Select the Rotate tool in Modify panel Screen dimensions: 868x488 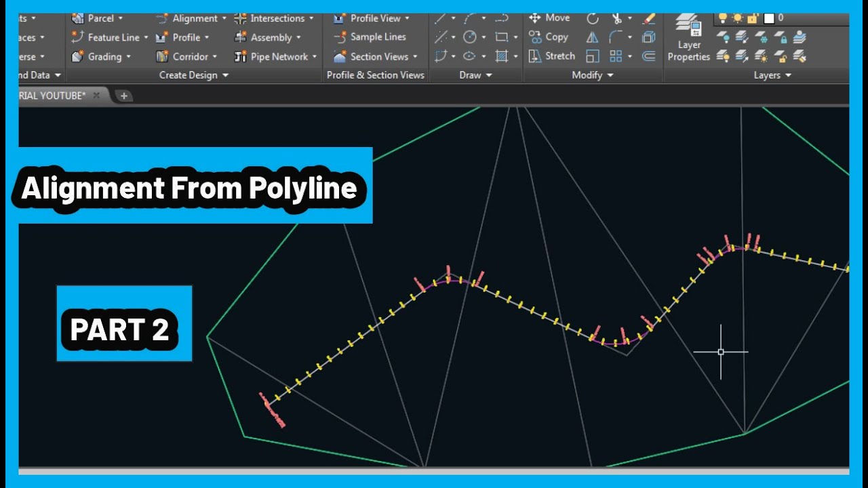click(592, 18)
